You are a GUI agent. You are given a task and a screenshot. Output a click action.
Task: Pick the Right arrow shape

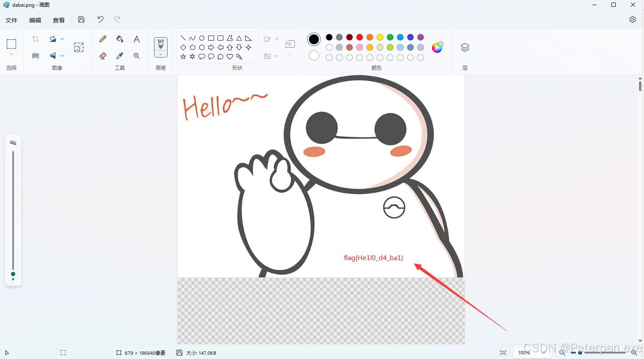[211, 47]
